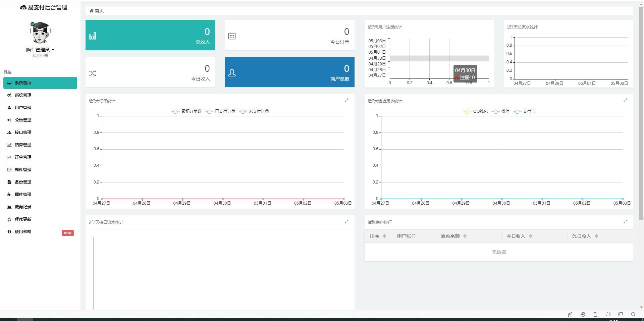Screen dimensions: 644x321
Task: Click the administrator avatar image
Action: tap(40, 33)
